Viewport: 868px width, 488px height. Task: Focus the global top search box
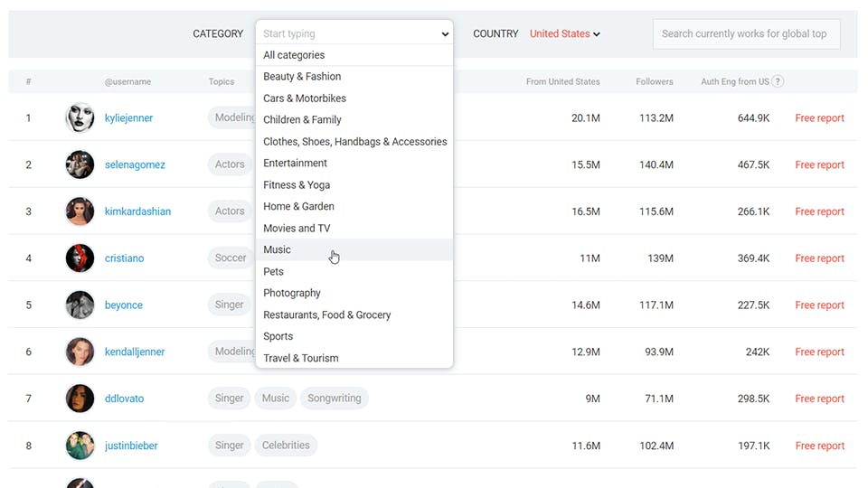pos(746,33)
